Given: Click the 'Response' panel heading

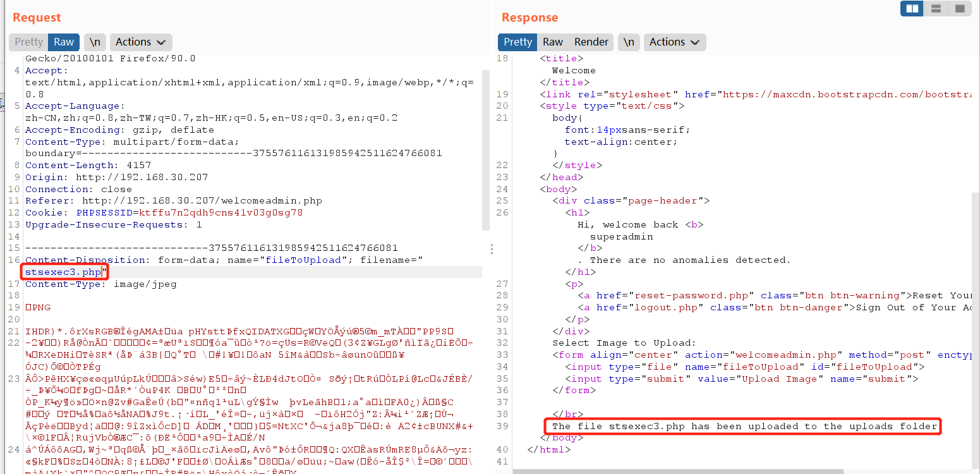Looking at the screenshot, I should 529,17.
